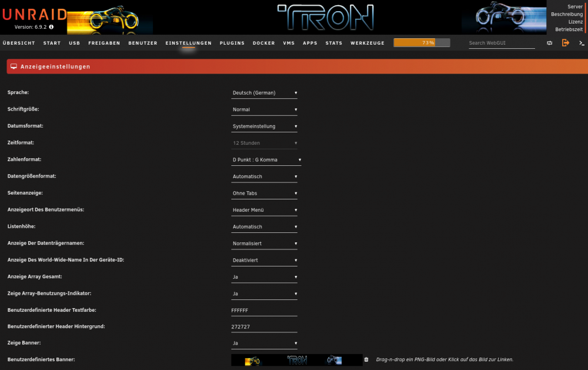Click the Version: 6.9.2 text
Screen dimensions: 588x370
coord(31,27)
